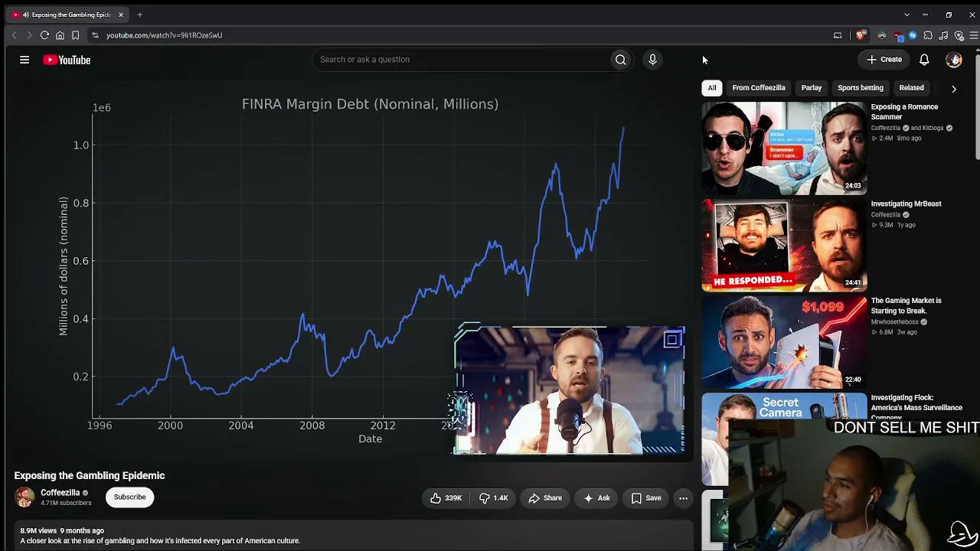Image resolution: width=980 pixels, height=551 pixels.
Task: Open the extensions puzzle-piece menu
Action: [928, 35]
